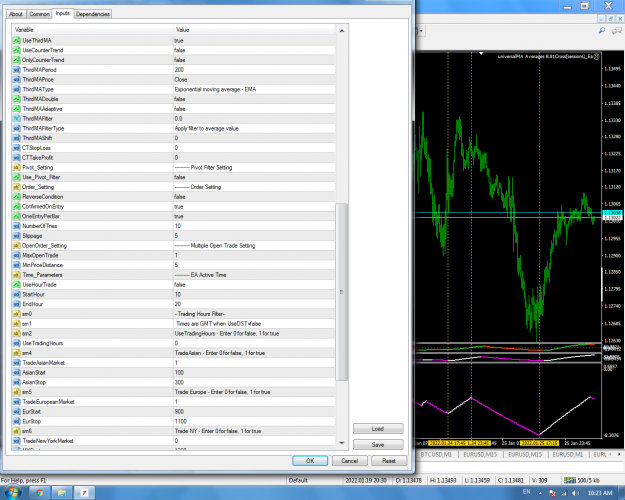Switch to the About tab
Screen dimensions: 625x500
[16, 14]
